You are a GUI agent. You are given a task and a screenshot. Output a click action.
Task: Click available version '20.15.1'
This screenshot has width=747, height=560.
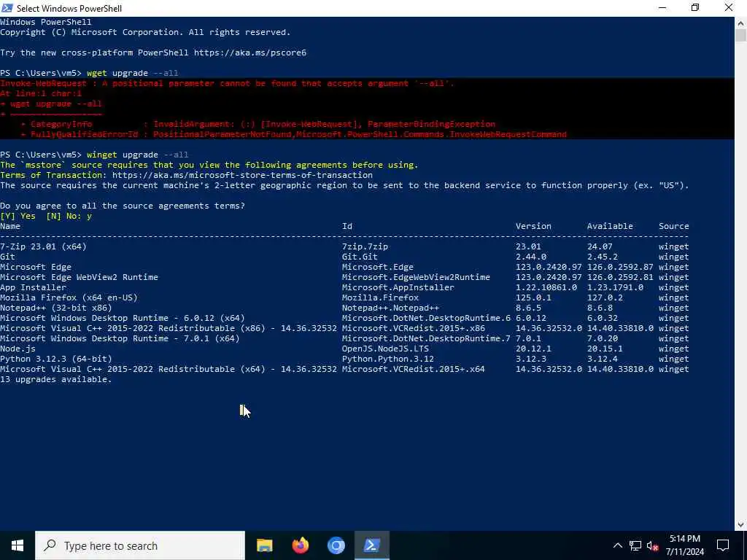pyautogui.click(x=605, y=349)
